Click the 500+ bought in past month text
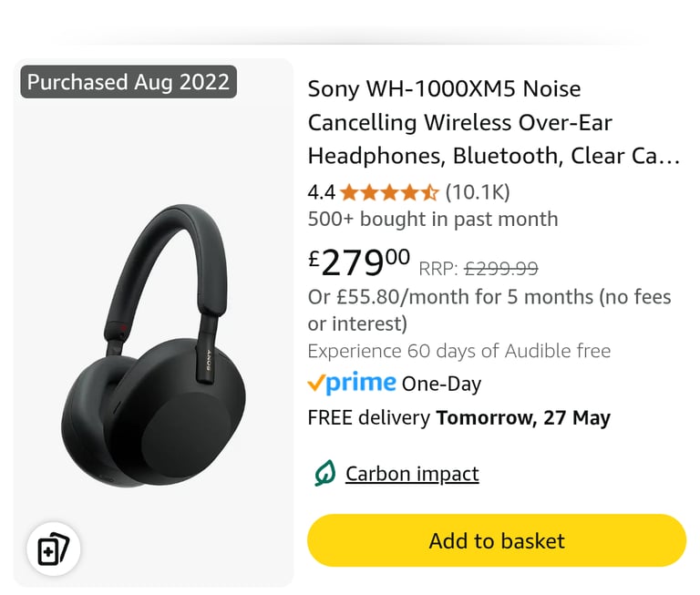The height and width of the screenshot is (595, 700). pyautogui.click(x=433, y=220)
